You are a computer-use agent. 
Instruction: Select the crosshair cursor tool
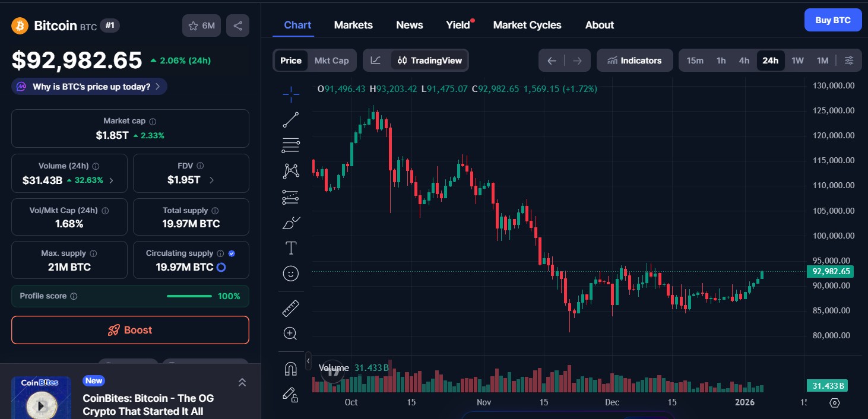290,94
